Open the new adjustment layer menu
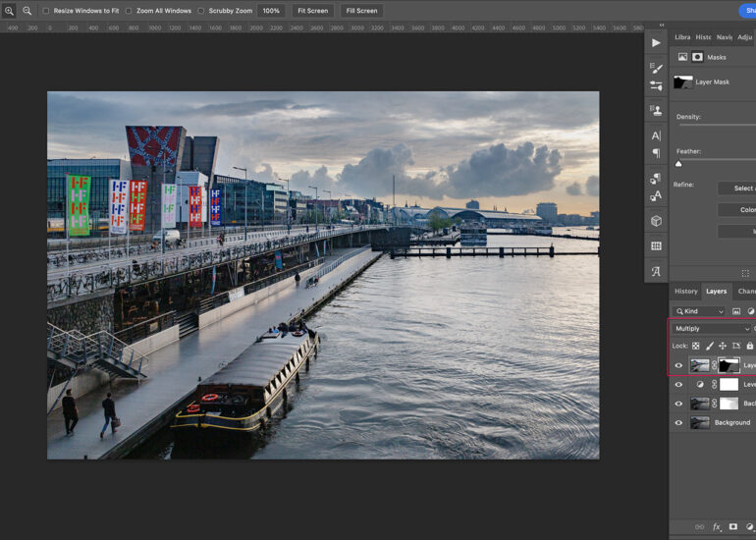756x540 pixels. pos(750,527)
